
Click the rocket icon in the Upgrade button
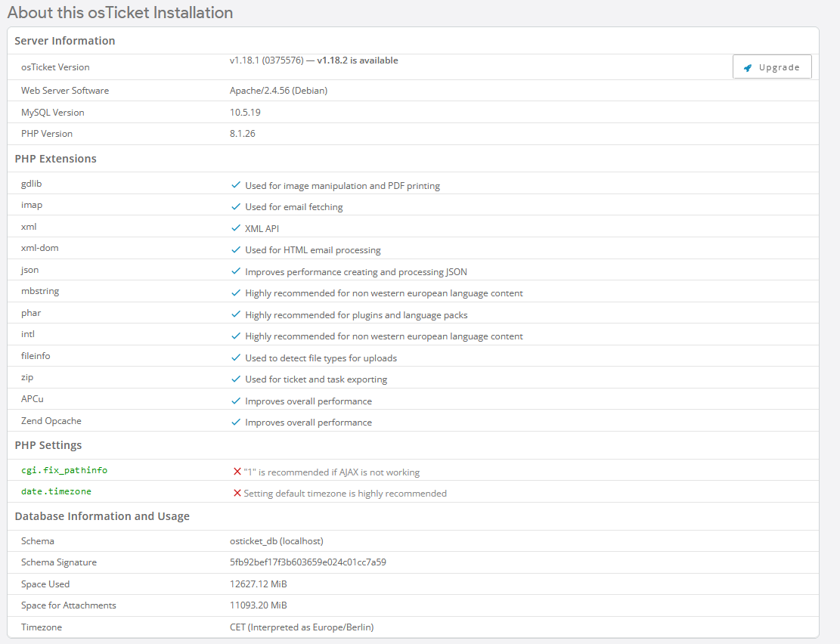pyautogui.click(x=748, y=67)
